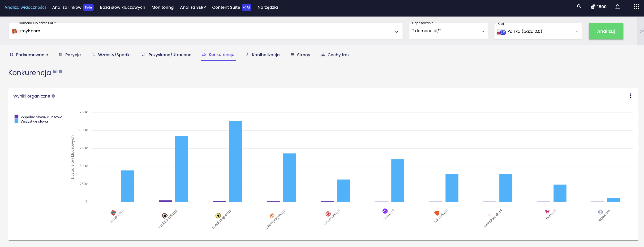This screenshot has height=247, width=644.
Task: Expand the domain URL dropdown
Action: pos(396,32)
